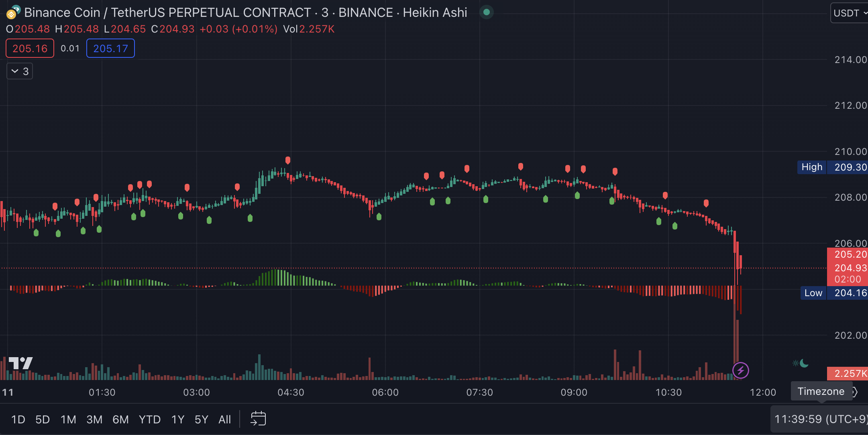Image resolution: width=868 pixels, height=435 pixels.
Task: Click the red 205.16 sell button
Action: tap(30, 49)
